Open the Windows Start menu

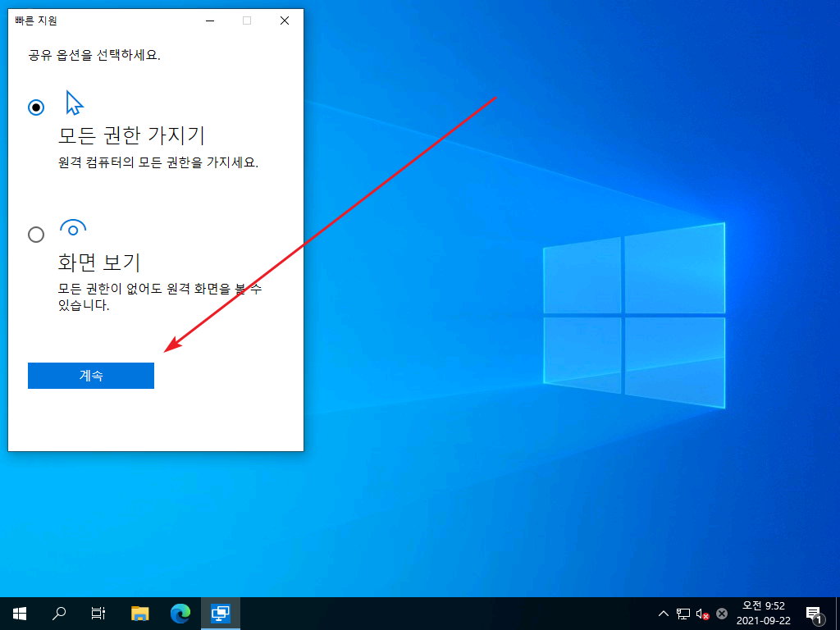[x=20, y=614]
